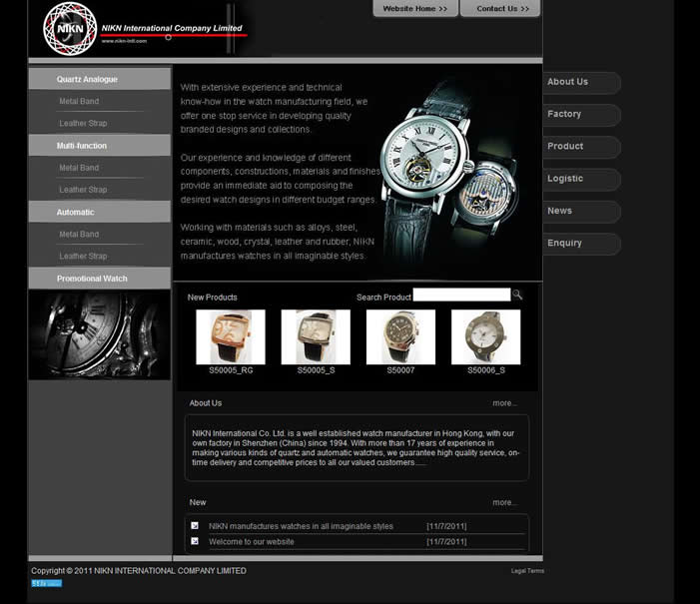The width and height of the screenshot is (700, 604).
Task: Open the S50005_S watch thumbnail
Action: (x=316, y=337)
